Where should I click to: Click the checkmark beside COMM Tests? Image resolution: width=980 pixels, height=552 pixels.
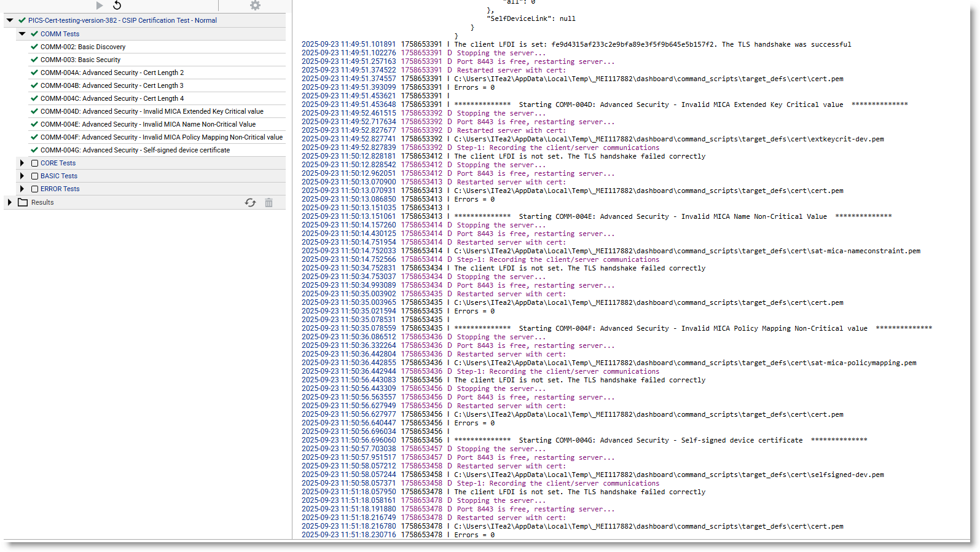(x=34, y=34)
